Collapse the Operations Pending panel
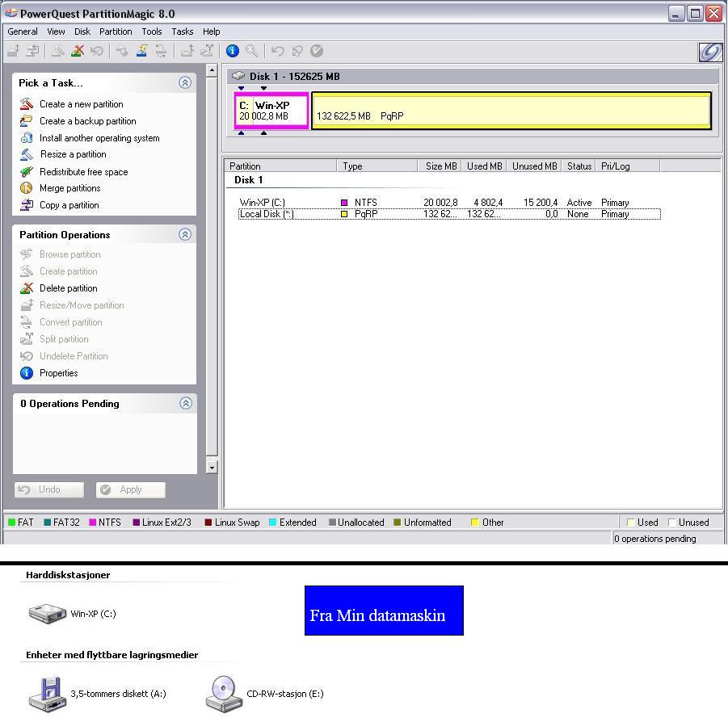 pyautogui.click(x=186, y=403)
